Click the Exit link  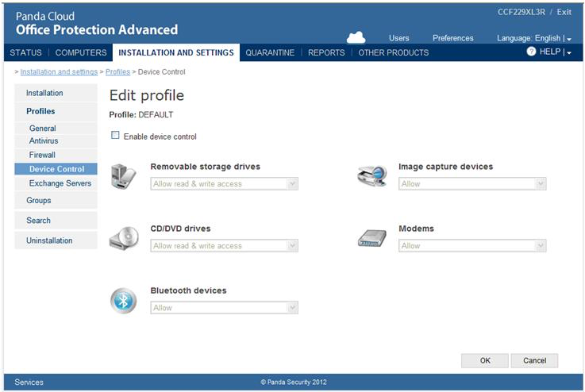tap(564, 12)
